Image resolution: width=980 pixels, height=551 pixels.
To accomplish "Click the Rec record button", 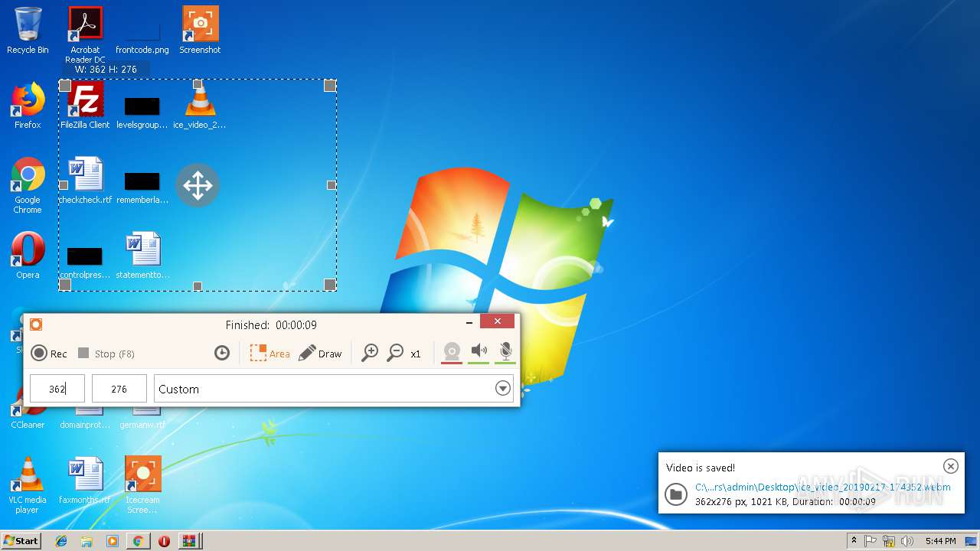I will (49, 354).
